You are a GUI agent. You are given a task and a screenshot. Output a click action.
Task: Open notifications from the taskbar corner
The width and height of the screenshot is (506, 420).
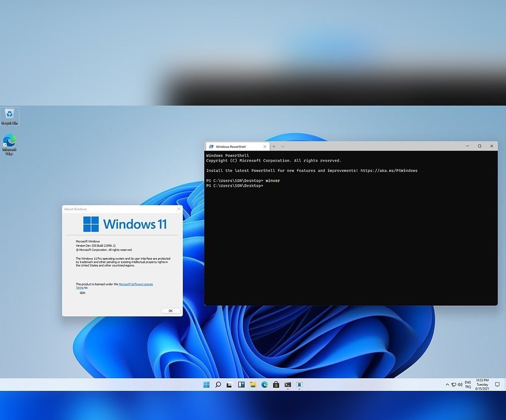[497, 384]
